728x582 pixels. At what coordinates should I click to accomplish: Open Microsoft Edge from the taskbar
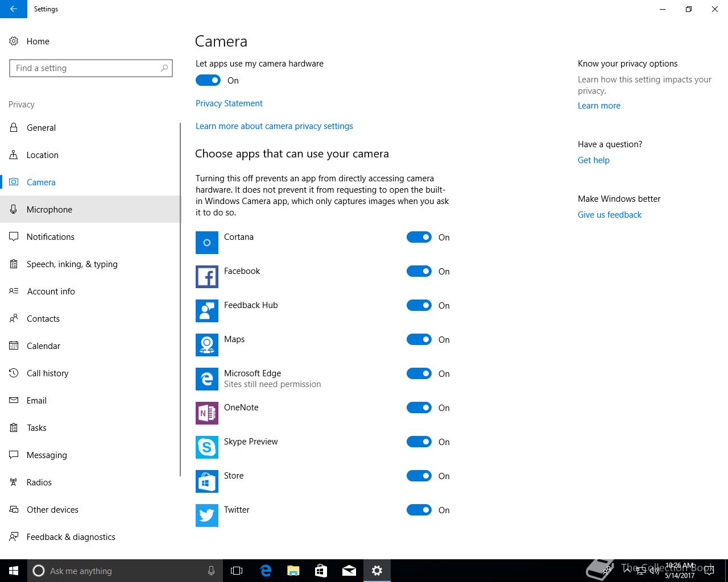(x=266, y=571)
